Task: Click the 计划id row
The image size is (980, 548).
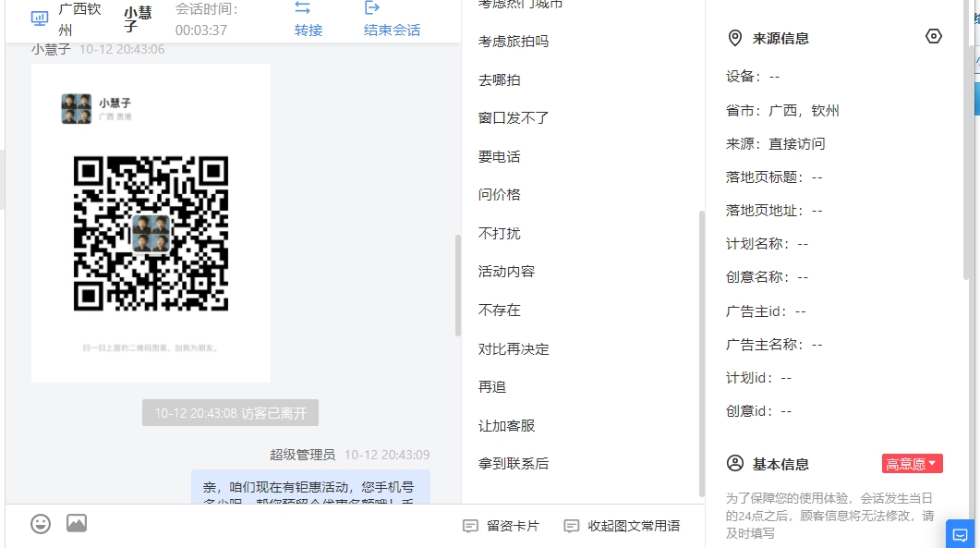Action: [758, 378]
